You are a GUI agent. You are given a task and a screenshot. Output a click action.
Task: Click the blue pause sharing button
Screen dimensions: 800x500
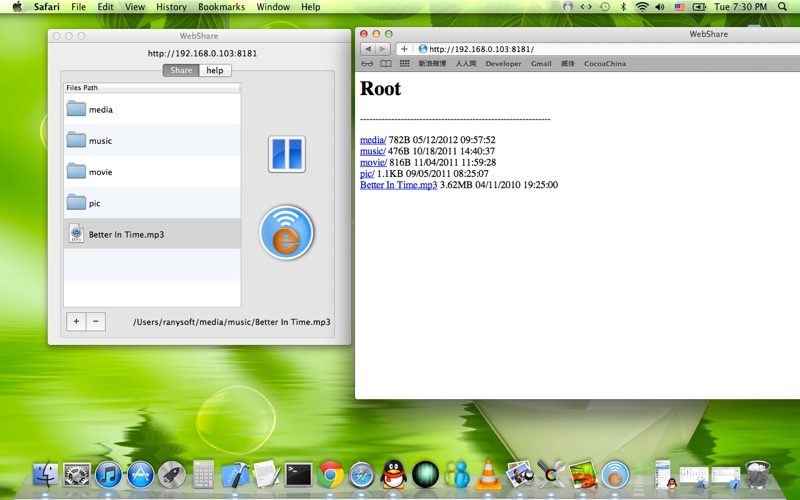click(x=286, y=154)
